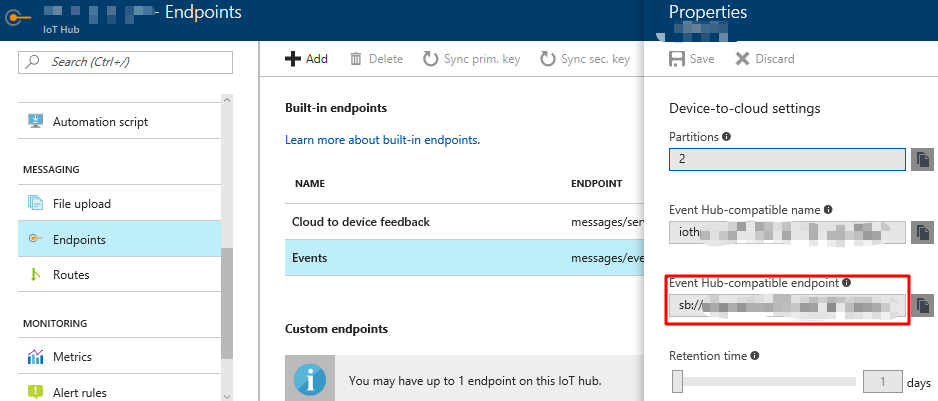Screen dimensions: 938x401
Task: Click the Routes fork icon
Action: click(35, 275)
